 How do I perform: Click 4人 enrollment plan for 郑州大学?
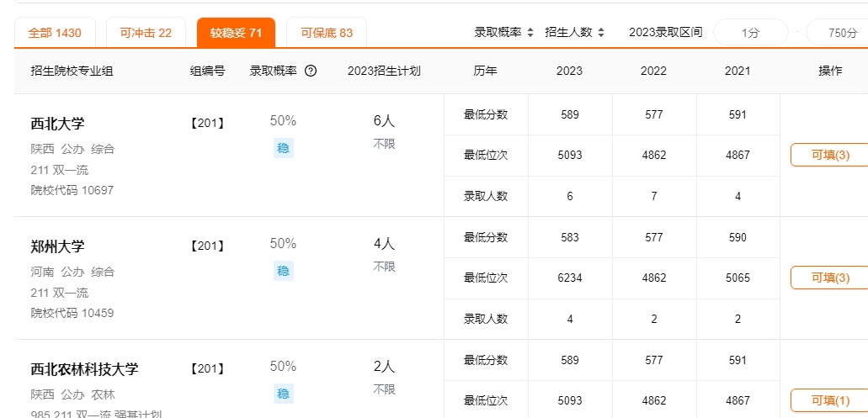point(384,244)
